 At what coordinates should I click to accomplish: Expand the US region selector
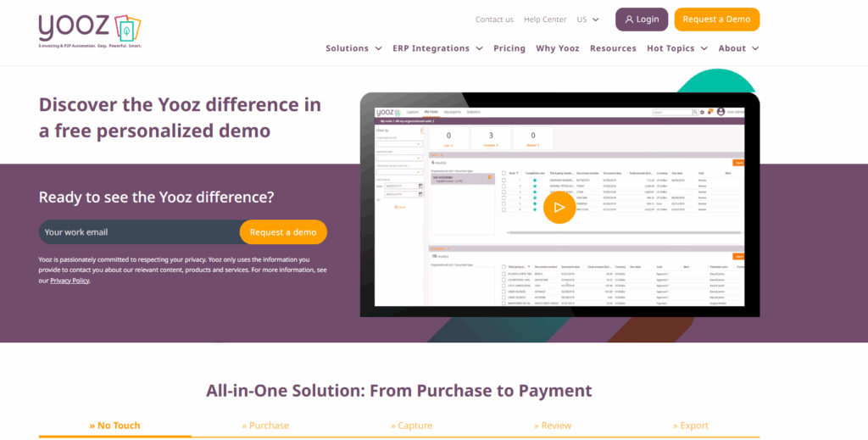point(587,19)
